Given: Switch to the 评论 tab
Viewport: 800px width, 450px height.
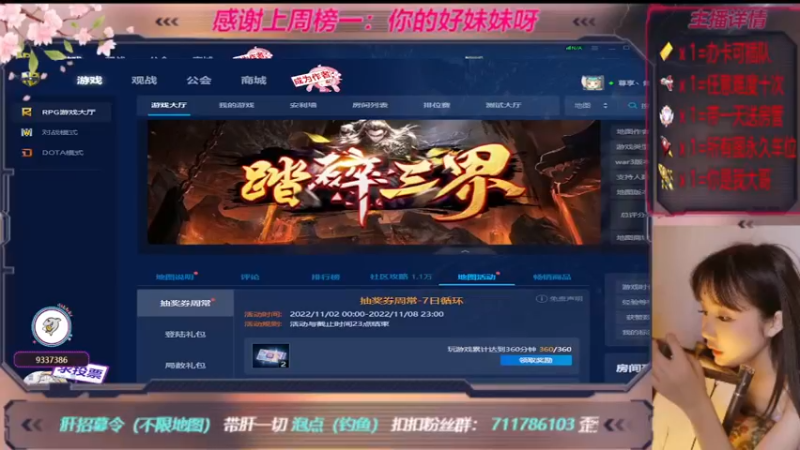Looking at the screenshot, I should [x=250, y=277].
